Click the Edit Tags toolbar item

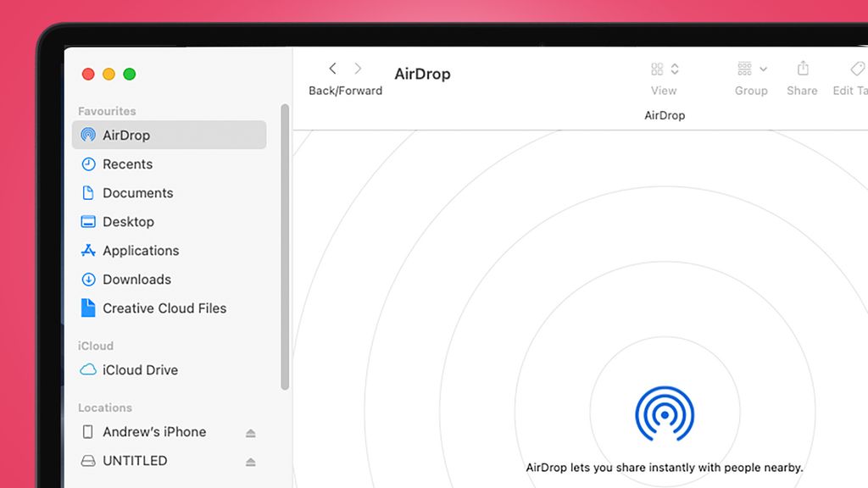854,69
